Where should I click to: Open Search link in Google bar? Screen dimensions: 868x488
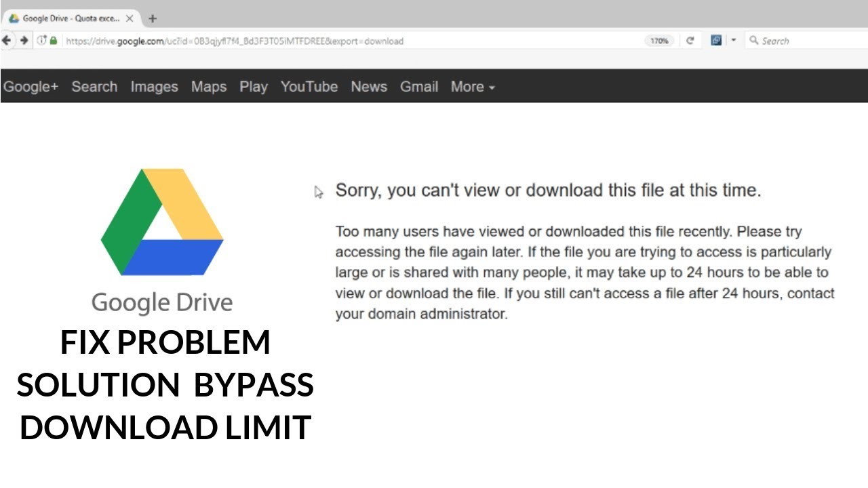[94, 87]
